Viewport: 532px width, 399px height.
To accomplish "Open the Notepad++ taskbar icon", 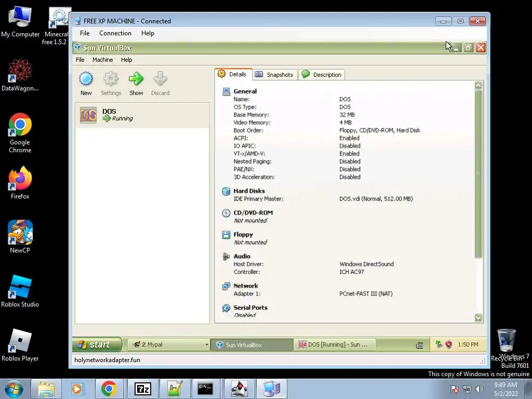I will pyautogui.click(x=174, y=389).
